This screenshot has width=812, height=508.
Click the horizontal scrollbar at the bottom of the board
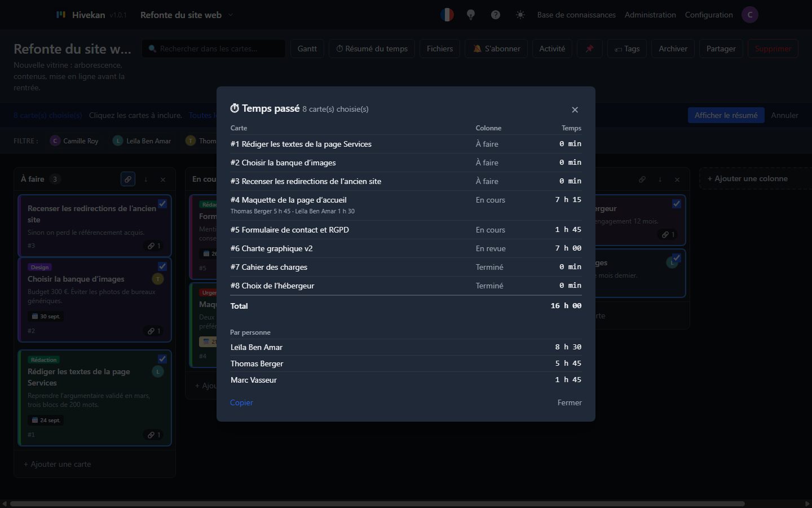377,503
